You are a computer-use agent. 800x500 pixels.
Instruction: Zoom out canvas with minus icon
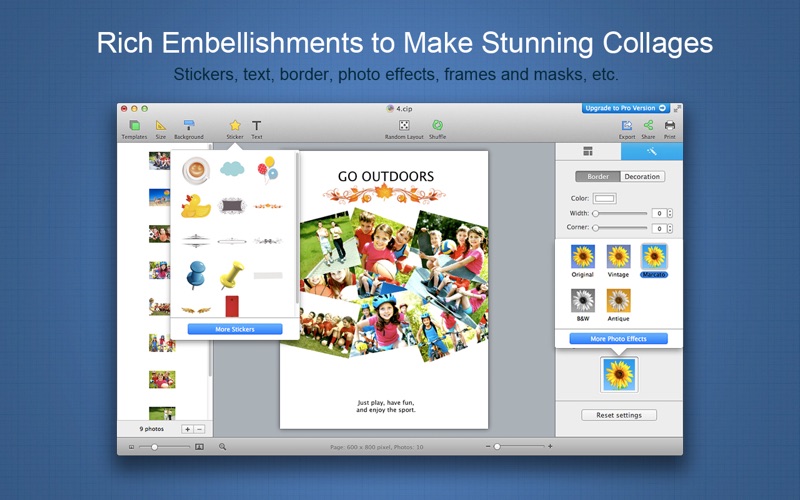[x=488, y=446]
